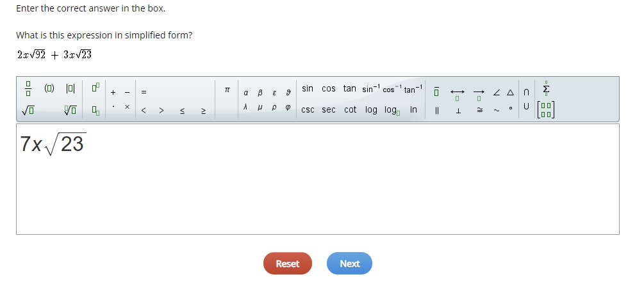Insert the less than or equal sign
The image size is (644, 286).
(x=183, y=111)
